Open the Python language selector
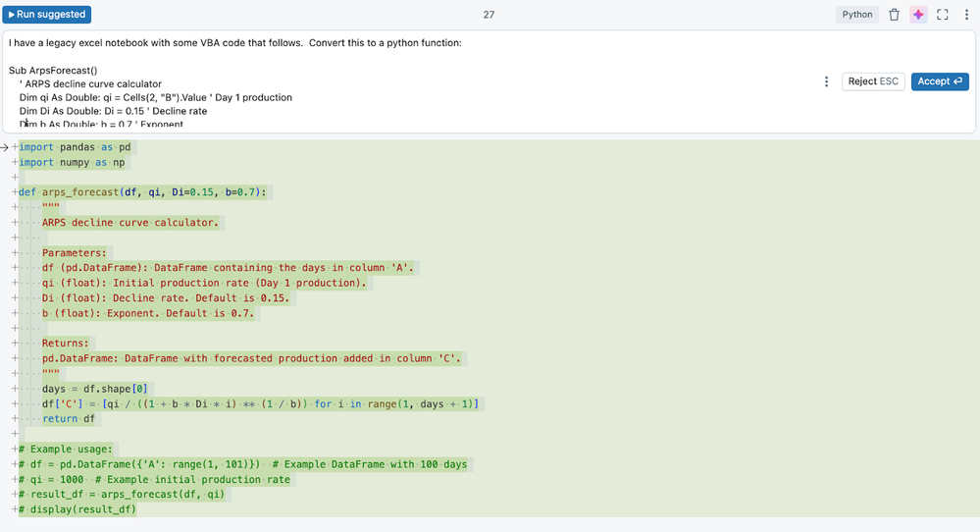 856,15
